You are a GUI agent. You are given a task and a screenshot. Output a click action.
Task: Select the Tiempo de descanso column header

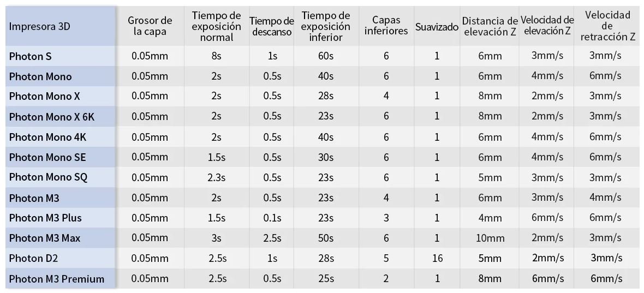click(x=272, y=26)
